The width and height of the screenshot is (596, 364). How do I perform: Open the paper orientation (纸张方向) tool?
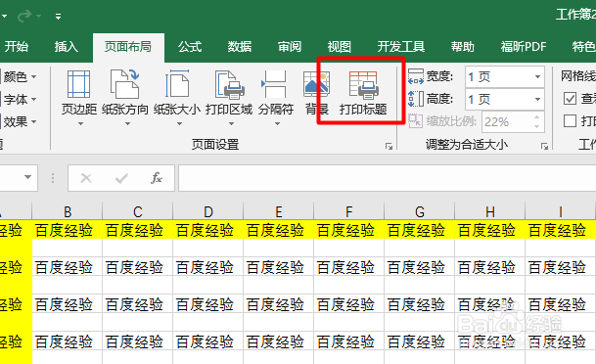pos(125,98)
